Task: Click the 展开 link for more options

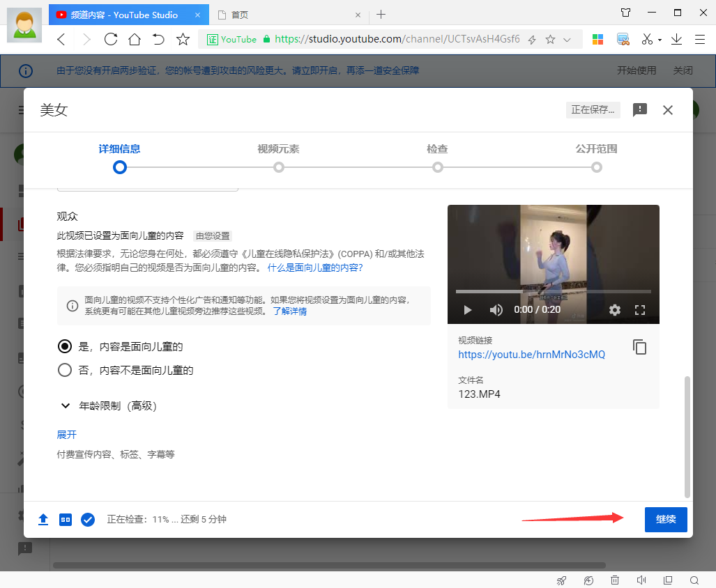Action: (67, 435)
